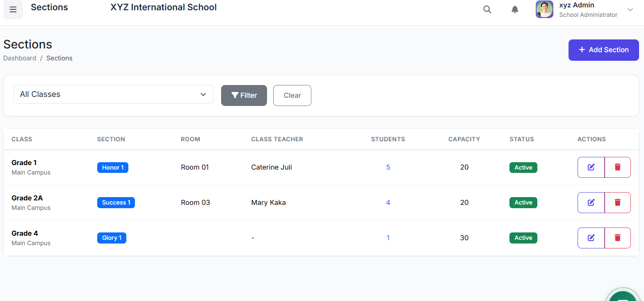Open the student count 4 for Grade 2A
The image size is (644, 301).
tap(388, 202)
